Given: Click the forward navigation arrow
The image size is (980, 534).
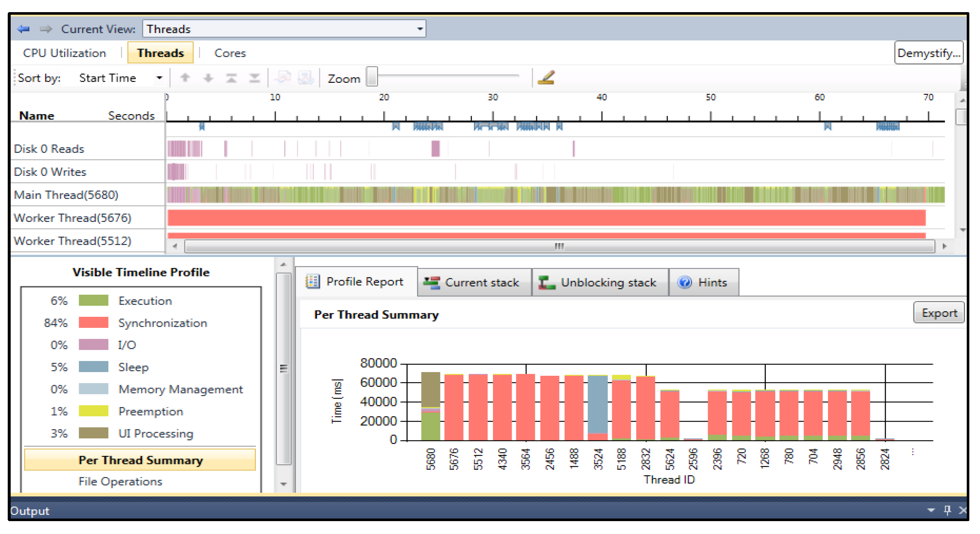Looking at the screenshot, I should 46,29.
